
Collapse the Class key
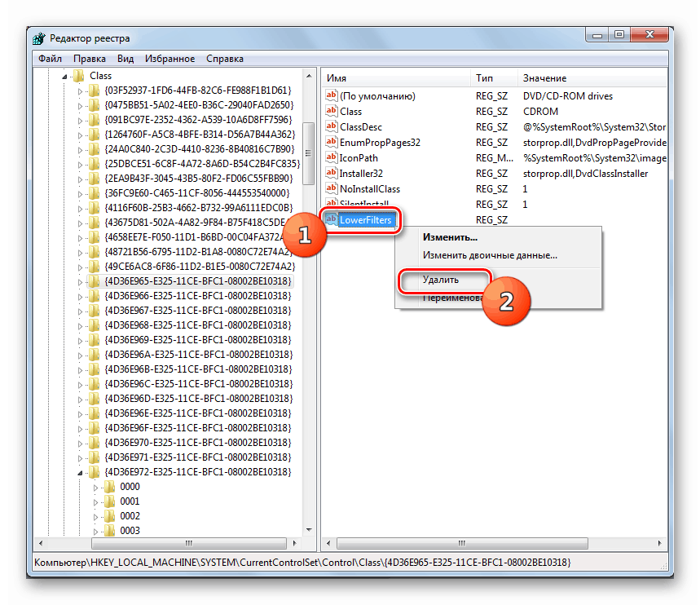64,77
